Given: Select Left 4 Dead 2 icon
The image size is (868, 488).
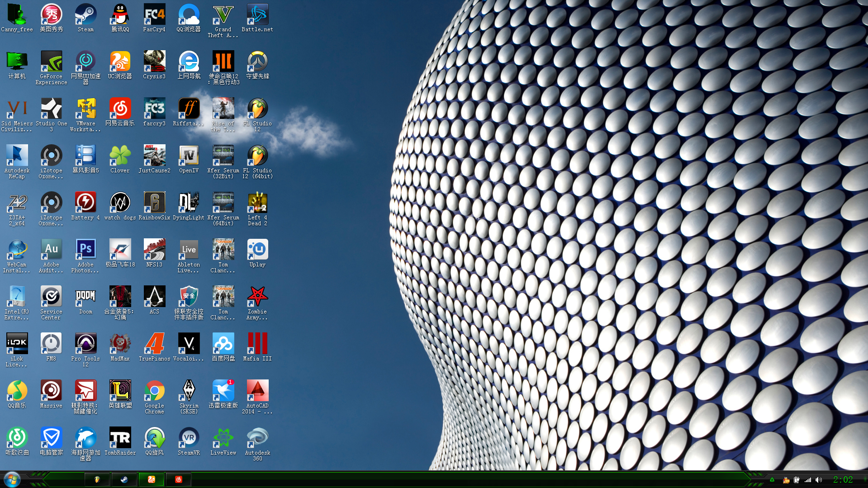Looking at the screenshot, I should pos(257,209).
